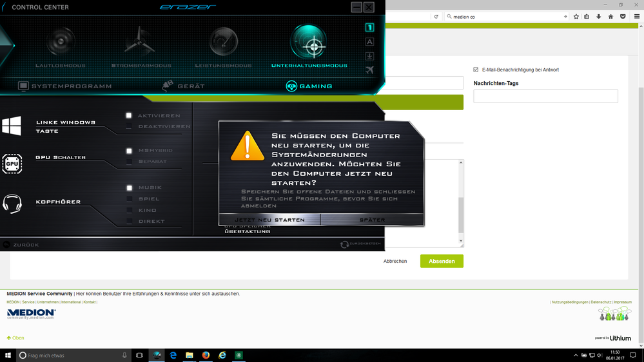The height and width of the screenshot is (362, 644).
Task: Activate the Leistungsmodus gauge icon
Action: pyautogui.click(x=224, y=42)
